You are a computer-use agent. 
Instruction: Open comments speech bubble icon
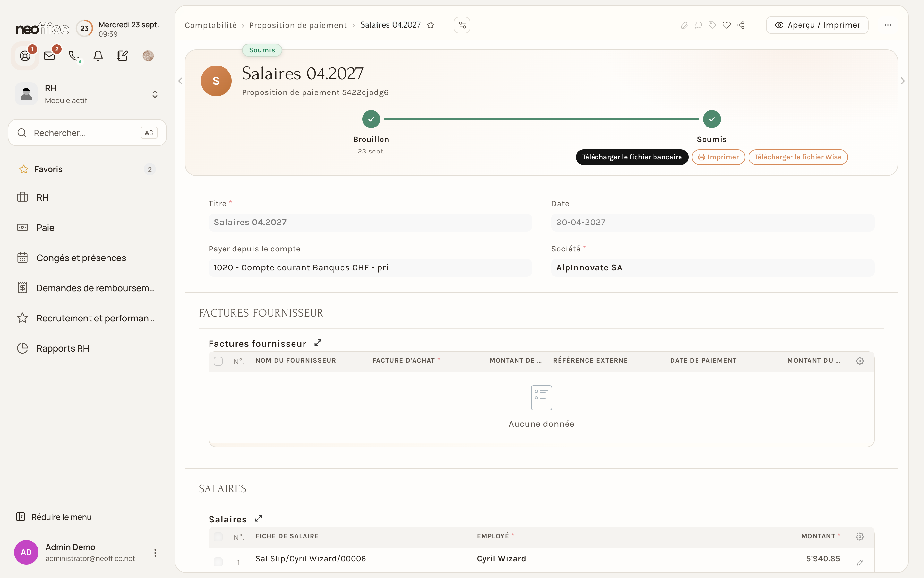pyautogui.click(x=698, y=25)
